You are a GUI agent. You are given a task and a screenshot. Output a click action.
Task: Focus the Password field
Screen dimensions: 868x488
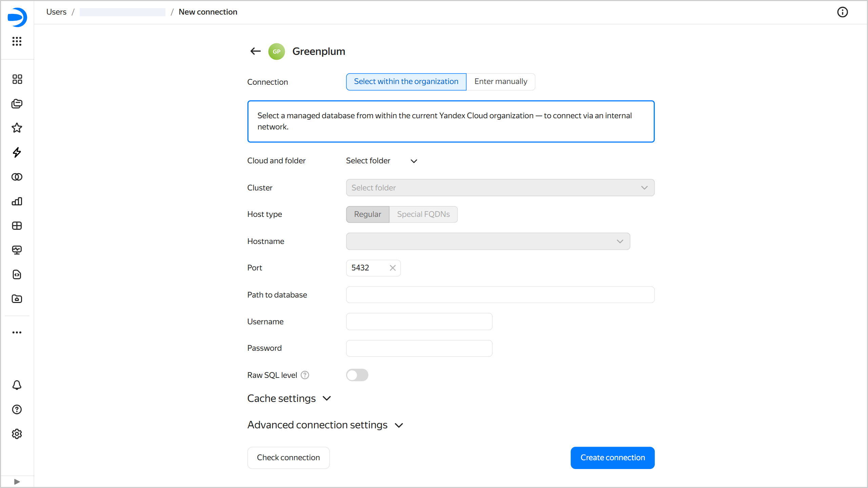419,348
